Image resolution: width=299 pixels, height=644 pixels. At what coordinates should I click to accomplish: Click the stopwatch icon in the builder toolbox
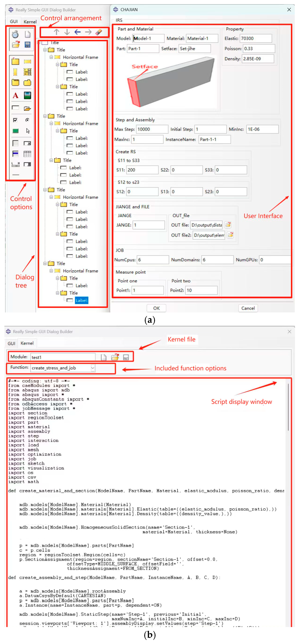pyautogui.click(x=15, y=34)
